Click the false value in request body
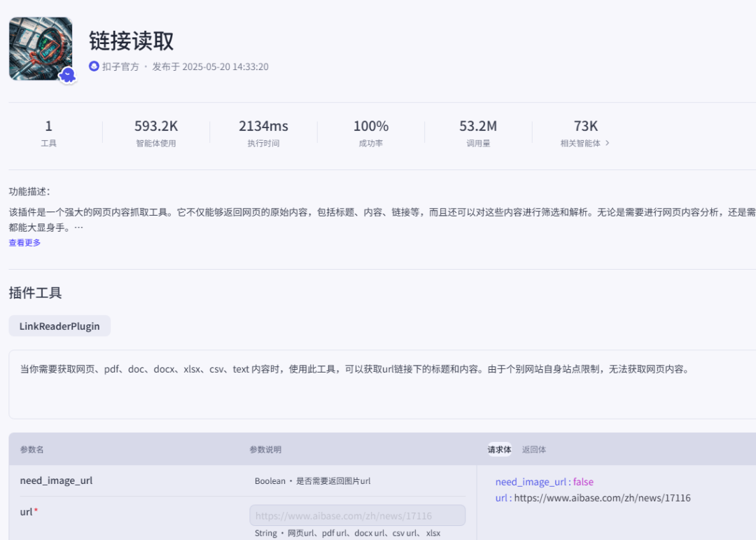756x540 pixels. 582,482
